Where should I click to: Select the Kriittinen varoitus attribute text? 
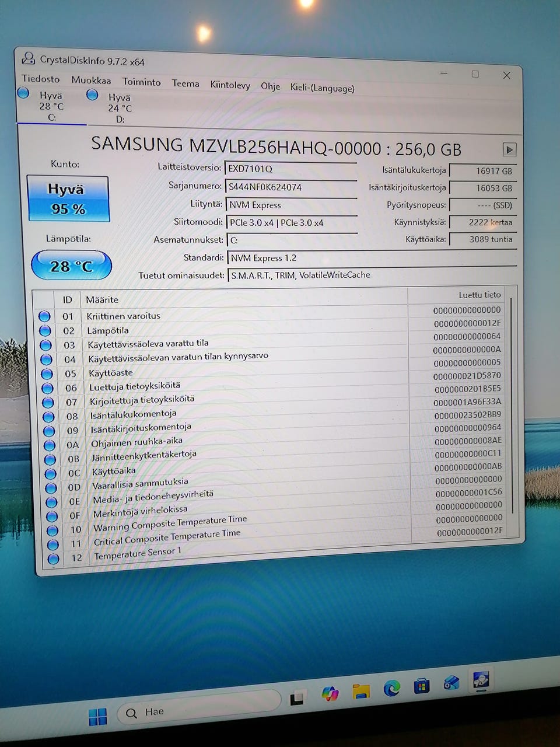tap(124, 316)
